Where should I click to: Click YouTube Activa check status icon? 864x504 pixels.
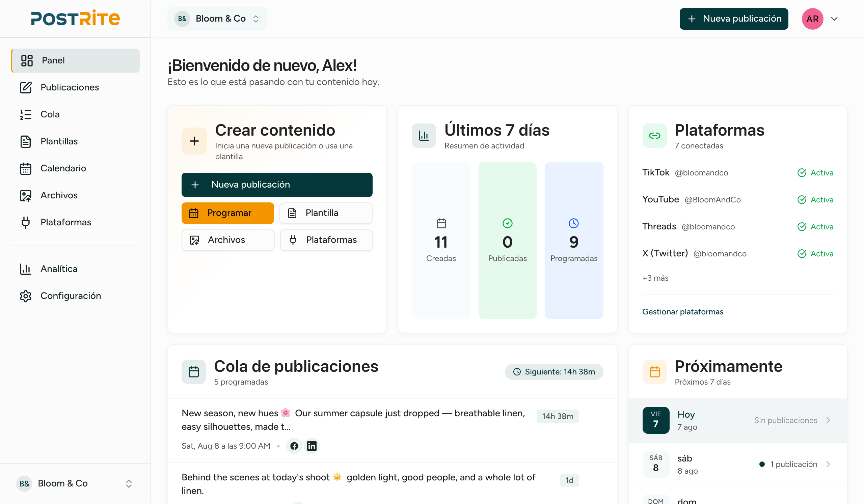click(x=802, y=200)
